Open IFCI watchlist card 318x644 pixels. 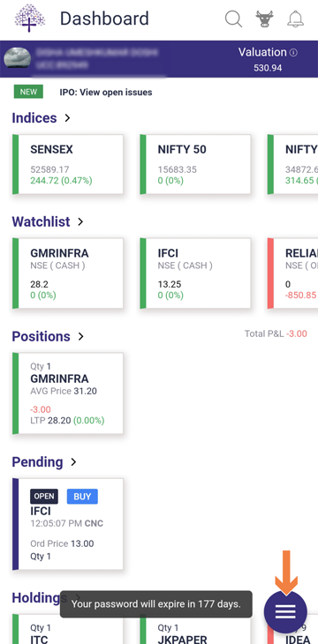(195, 273)
